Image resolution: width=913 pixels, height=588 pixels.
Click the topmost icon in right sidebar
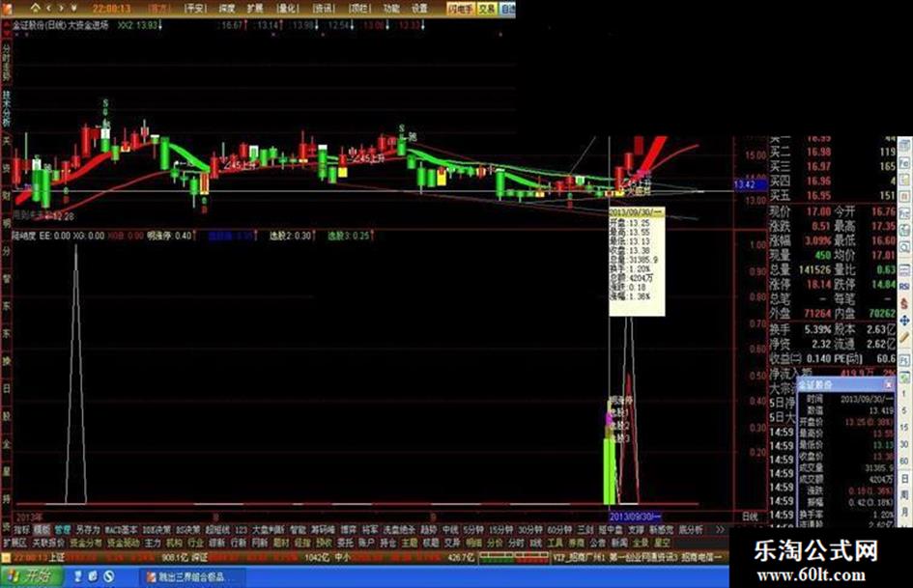(904, 146)
